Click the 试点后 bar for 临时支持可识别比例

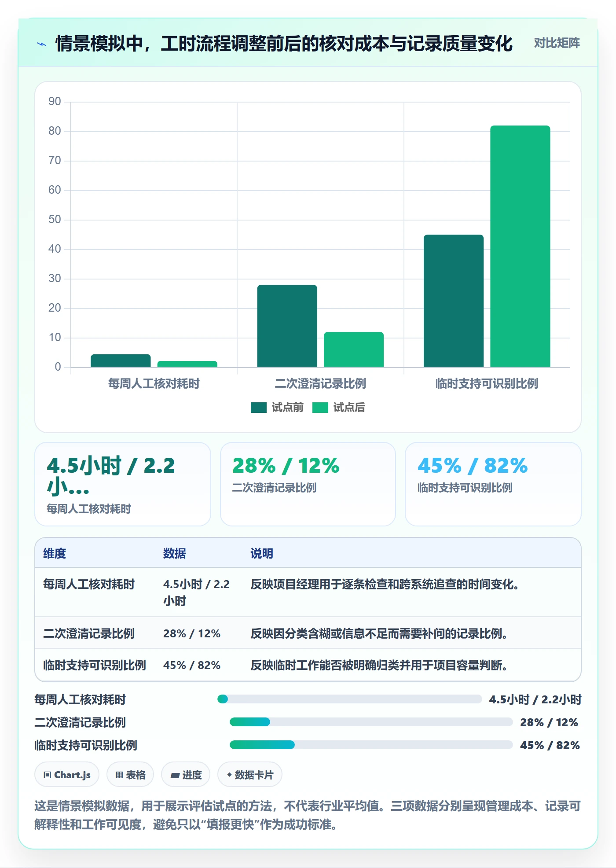tap(520, 246)
